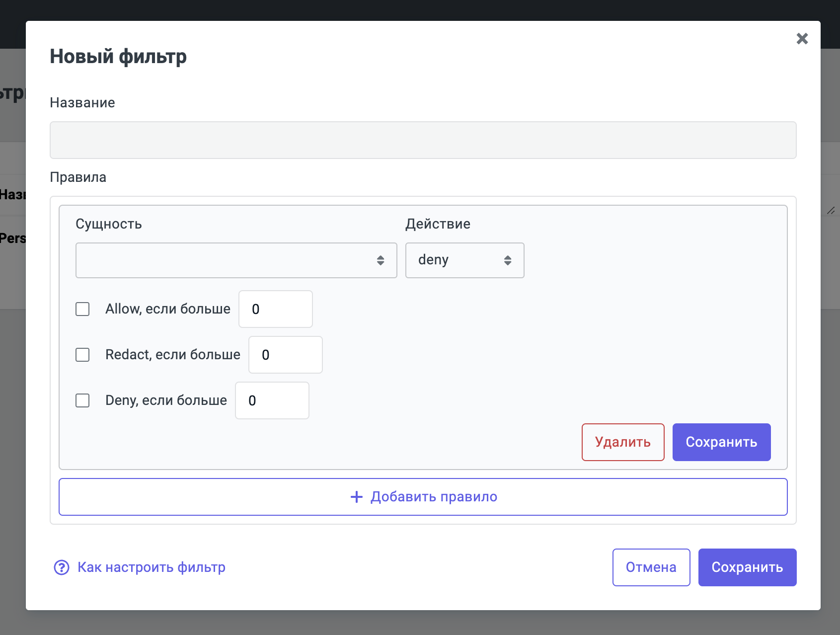The image size is (840, 635).
Task: Select the Redact threshold number field
Action: (x=285, y=355)
